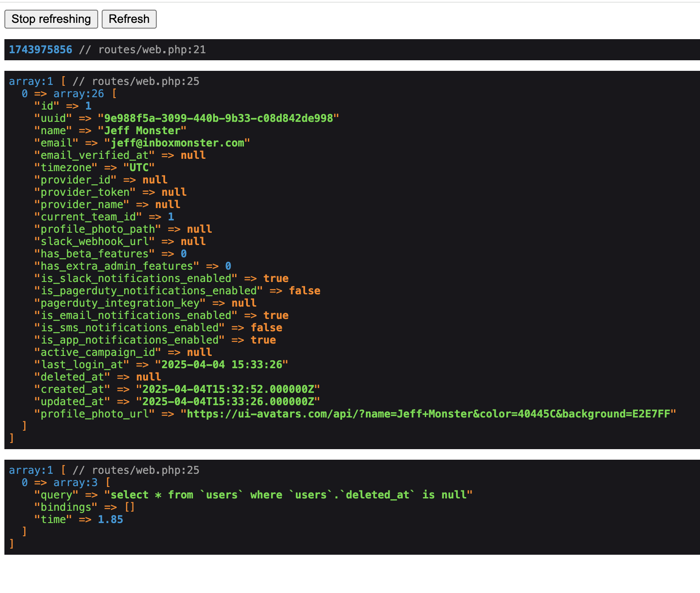Click the Jeff Monster name value

(x=142, y=131)
